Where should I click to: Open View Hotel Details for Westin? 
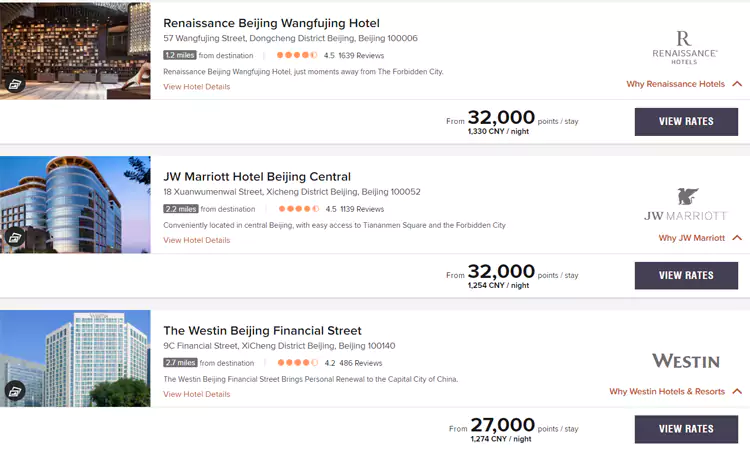(197, 394)
